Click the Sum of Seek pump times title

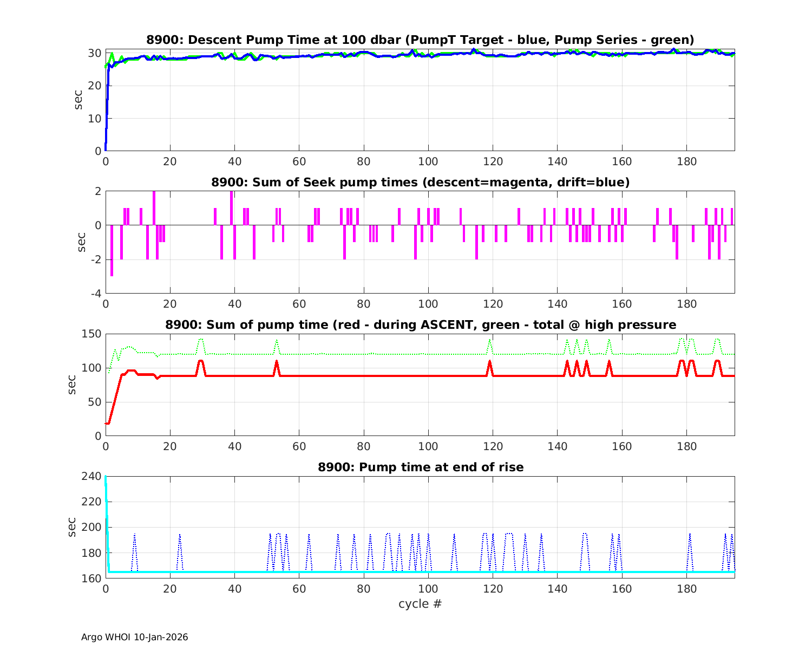pyautogui.click(x=420, y=183)
